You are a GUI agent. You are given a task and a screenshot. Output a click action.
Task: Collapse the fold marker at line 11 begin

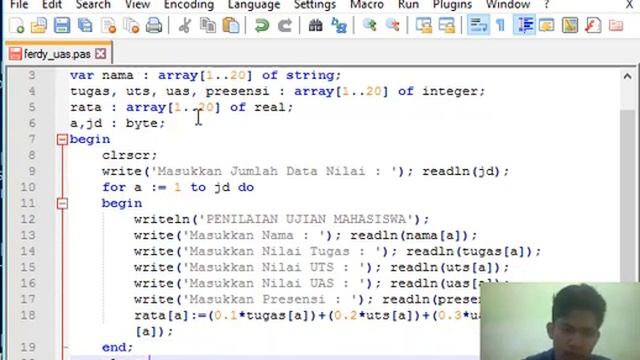coord(62,203)
